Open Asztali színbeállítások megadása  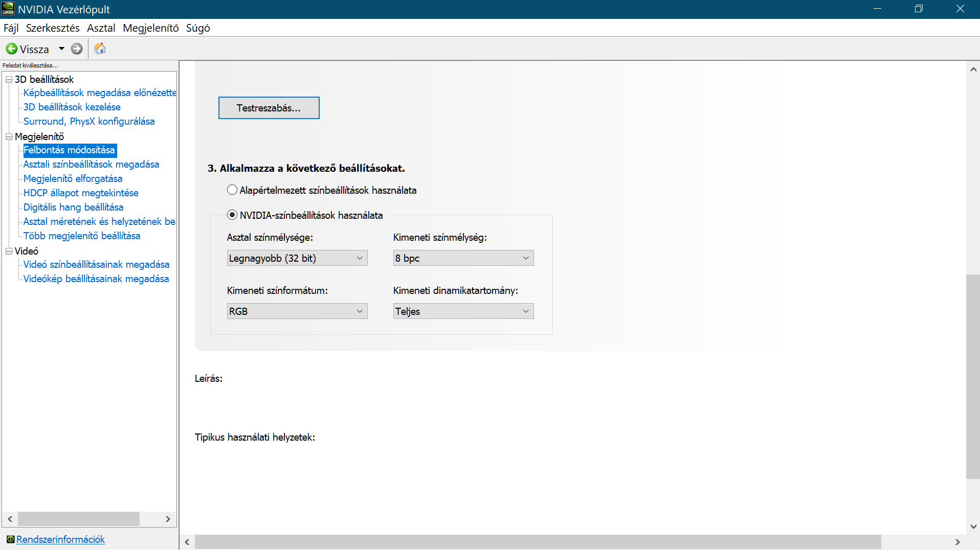[92, 164]
